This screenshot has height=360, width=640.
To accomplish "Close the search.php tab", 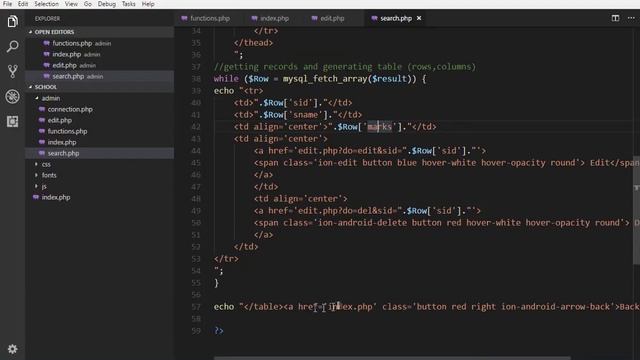I will click(x=419, y=18).
